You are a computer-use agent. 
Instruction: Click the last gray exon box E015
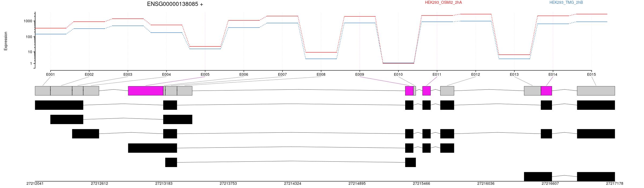[x=596, y=91]
